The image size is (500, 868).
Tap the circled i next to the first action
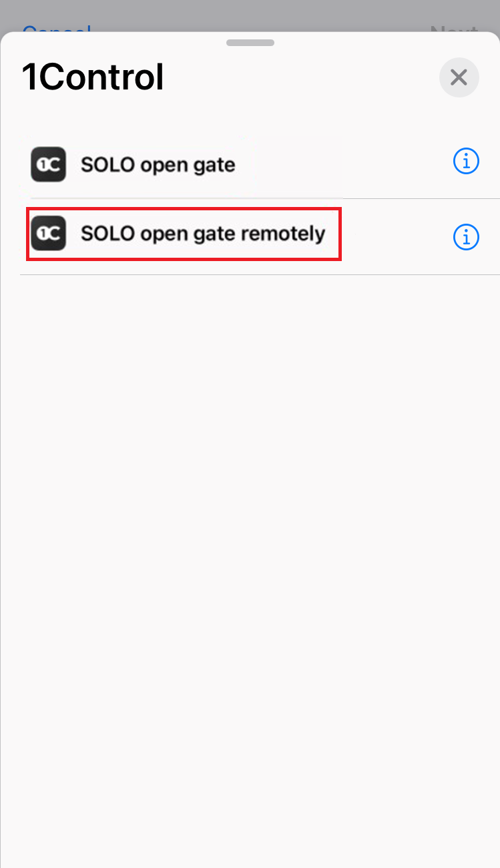[466, 161]
